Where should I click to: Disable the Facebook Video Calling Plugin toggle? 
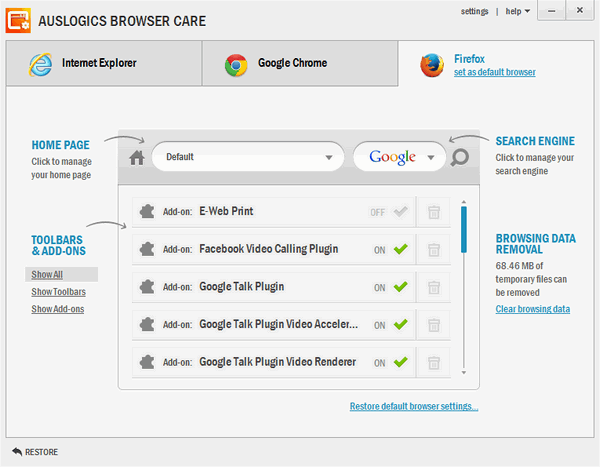click(x=401, y=249)
